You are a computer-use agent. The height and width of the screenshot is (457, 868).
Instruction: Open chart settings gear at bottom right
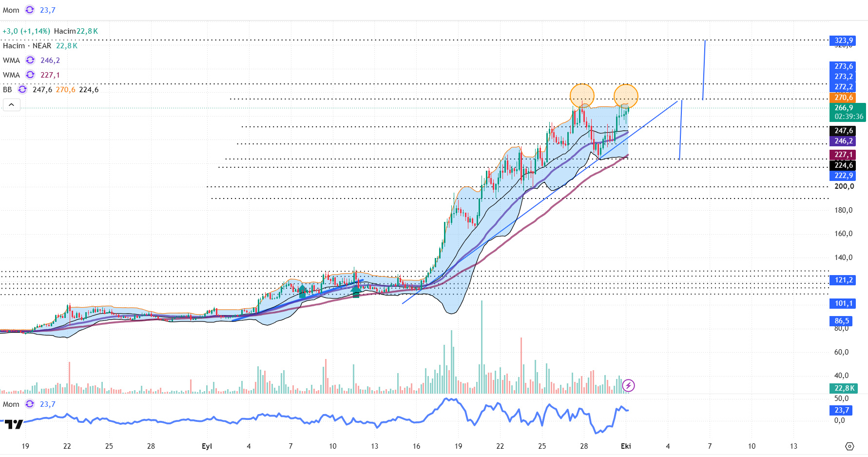point(849,446)
